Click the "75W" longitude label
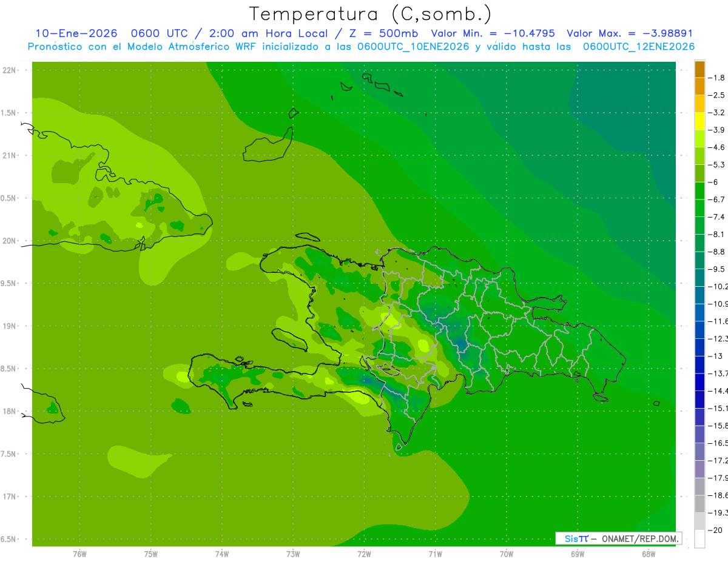The height and width of the screenshot is (562, 728). pos(150,554)
